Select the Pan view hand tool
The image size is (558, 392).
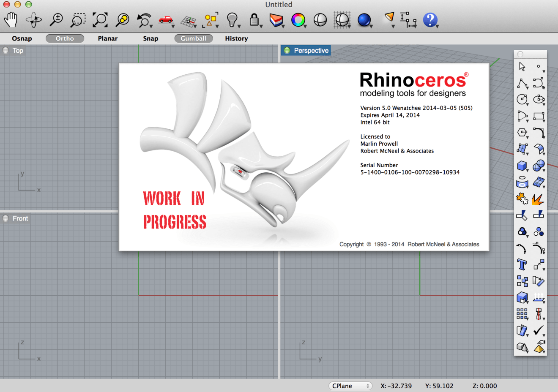coord(11,20)
